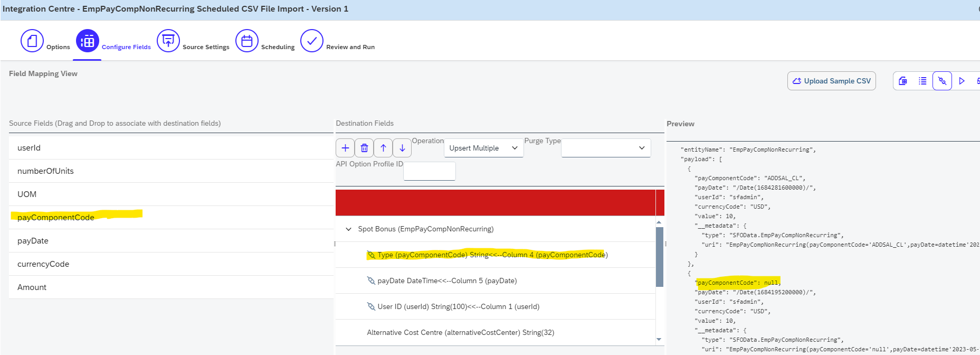Go to the Source Settings step icon
The height and width of the screenshot is (355, 980).
point(168,41)
